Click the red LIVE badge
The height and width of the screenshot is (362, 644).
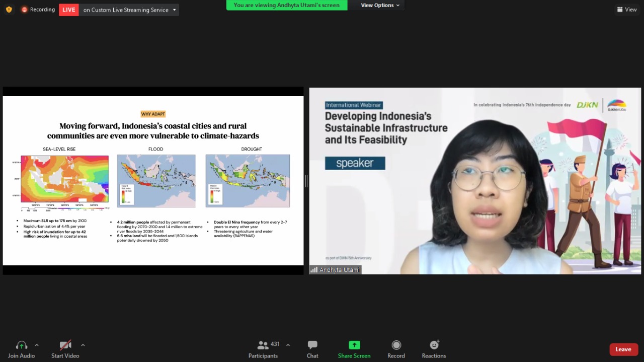pyautogui.click(x=69, y=10)
